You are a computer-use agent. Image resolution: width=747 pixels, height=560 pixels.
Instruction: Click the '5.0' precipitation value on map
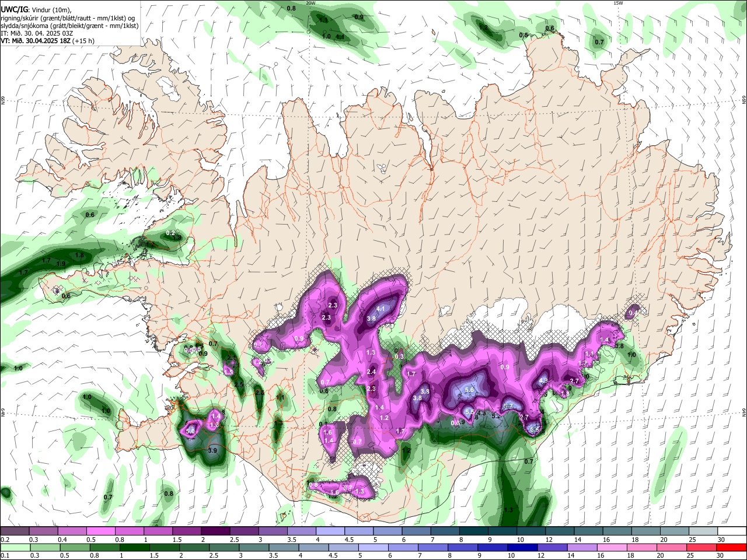pyautogui.click(x=190, y=431)
